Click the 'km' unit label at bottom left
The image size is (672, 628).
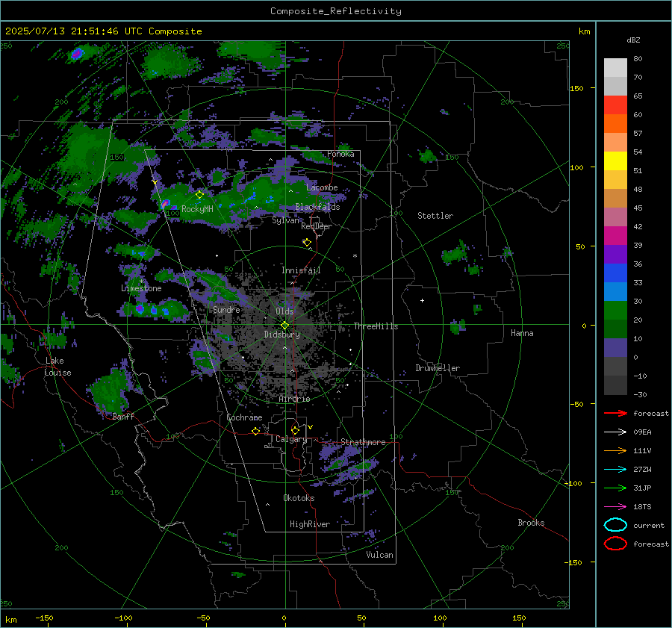(x=10, y=620)
